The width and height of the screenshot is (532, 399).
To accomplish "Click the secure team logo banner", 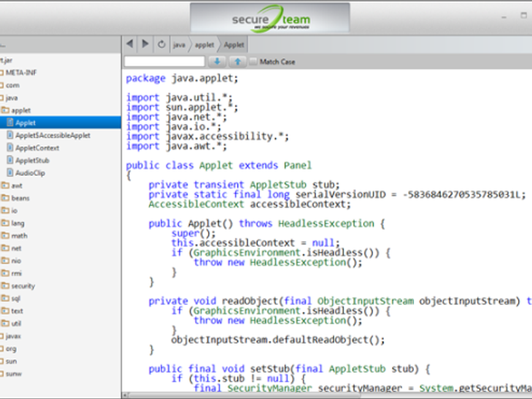I will (270, 18).
